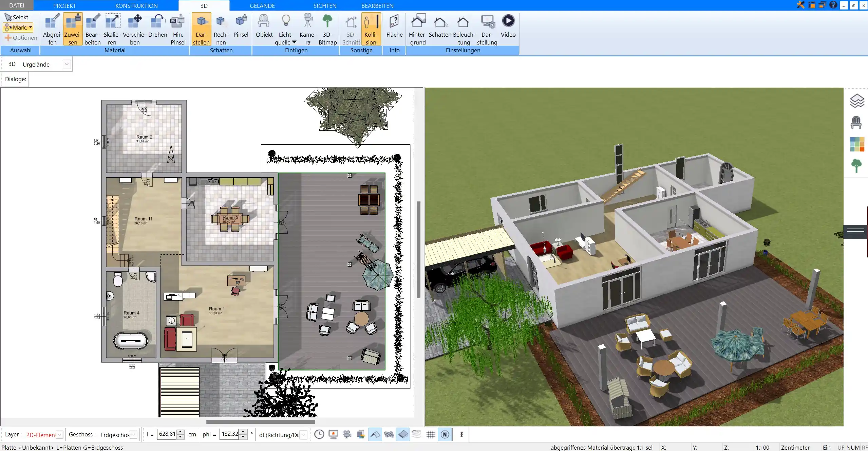The height and width of the screenshot is (451, 868).
Task: Increase the l value with stepper up
Action: (x=181, y=432)
